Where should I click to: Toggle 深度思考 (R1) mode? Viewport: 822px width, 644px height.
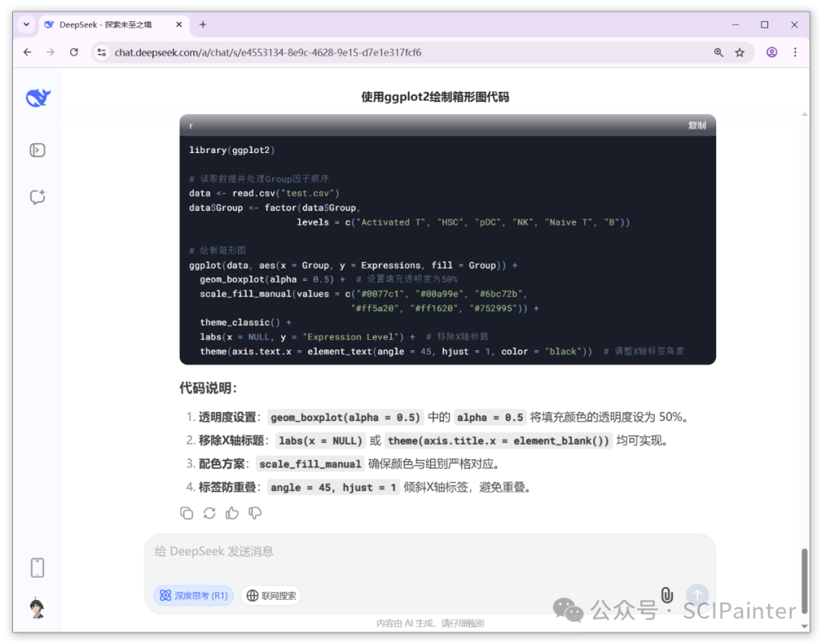click(193, 595)
